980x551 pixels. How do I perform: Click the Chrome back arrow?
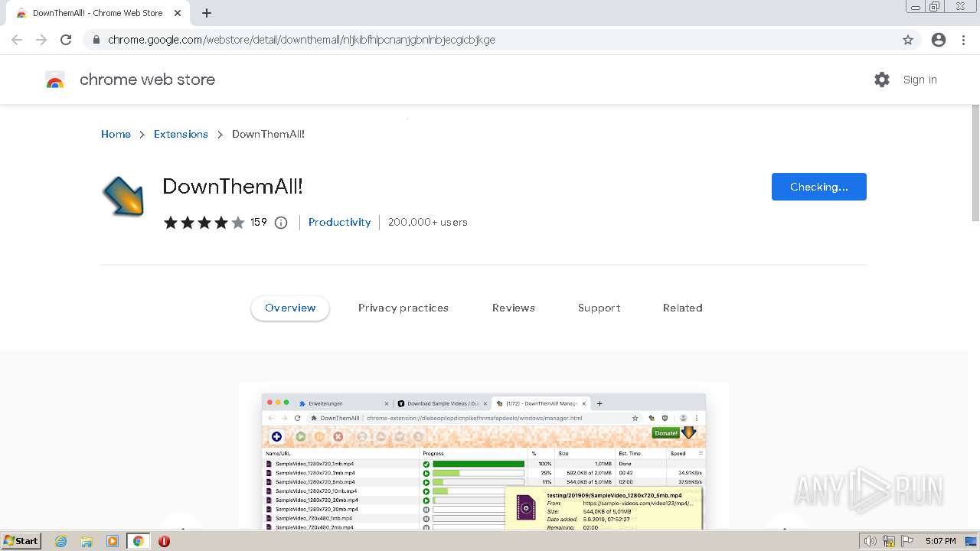click(17, 40)
